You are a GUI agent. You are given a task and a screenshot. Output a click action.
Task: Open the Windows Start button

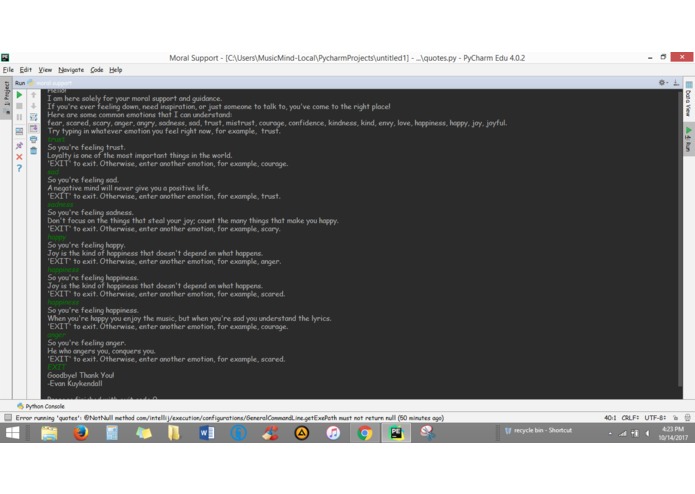12,432
